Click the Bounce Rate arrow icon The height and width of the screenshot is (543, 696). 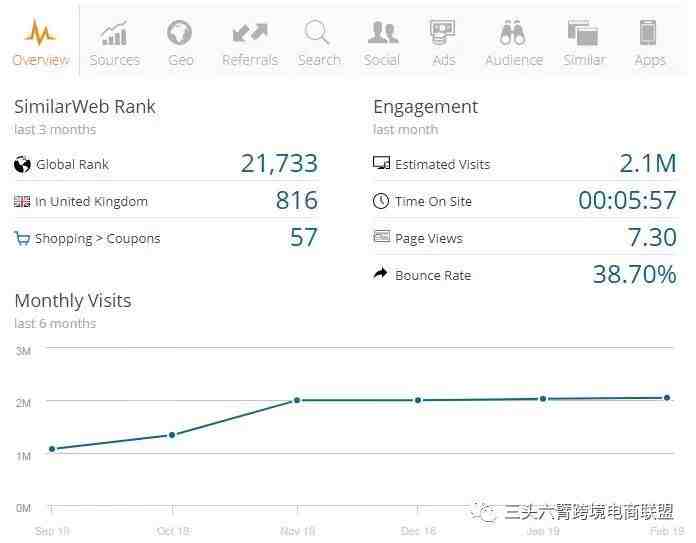[x=380, y=273]
